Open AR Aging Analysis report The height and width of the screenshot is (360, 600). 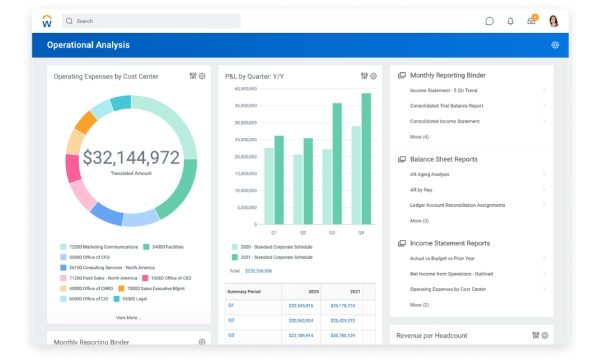429,174
